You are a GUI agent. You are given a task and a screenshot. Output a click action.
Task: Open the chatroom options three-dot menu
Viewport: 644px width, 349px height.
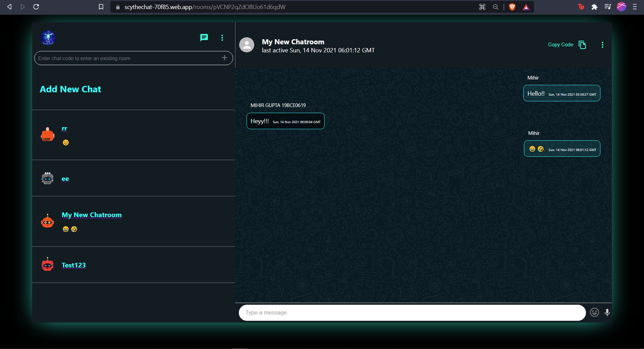pos(602,45)
